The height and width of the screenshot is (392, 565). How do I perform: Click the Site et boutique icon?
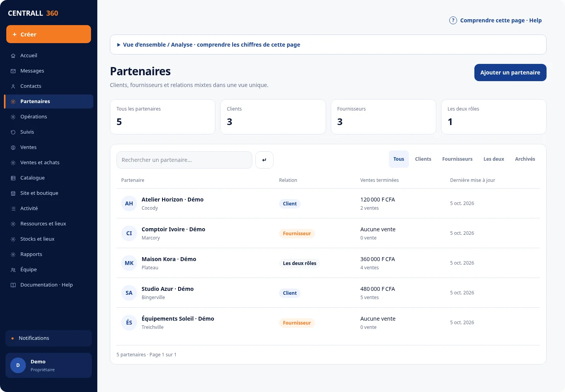tap(13, 193)
